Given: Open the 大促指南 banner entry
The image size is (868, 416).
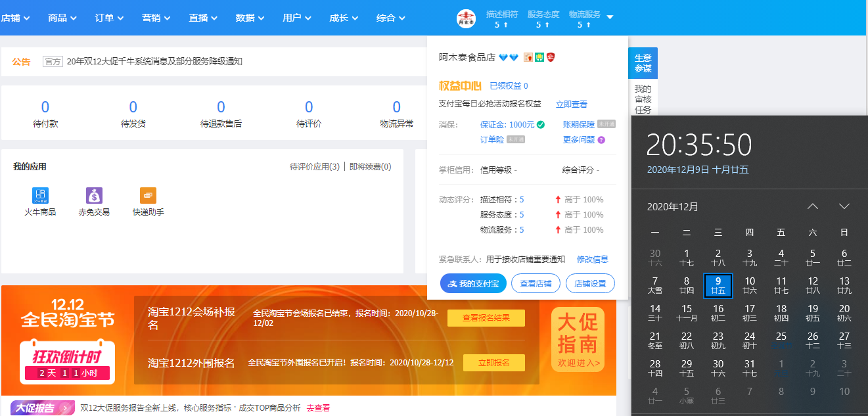Looking at the screenshot, I should point(578,339).
